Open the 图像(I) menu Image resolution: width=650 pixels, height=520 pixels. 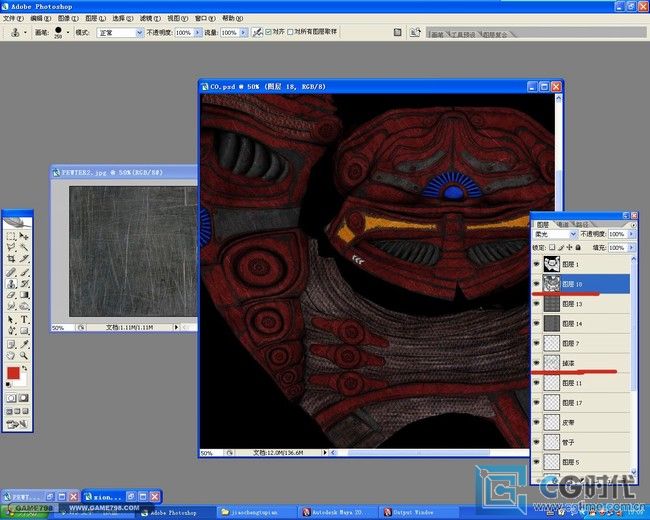point(68,18)
